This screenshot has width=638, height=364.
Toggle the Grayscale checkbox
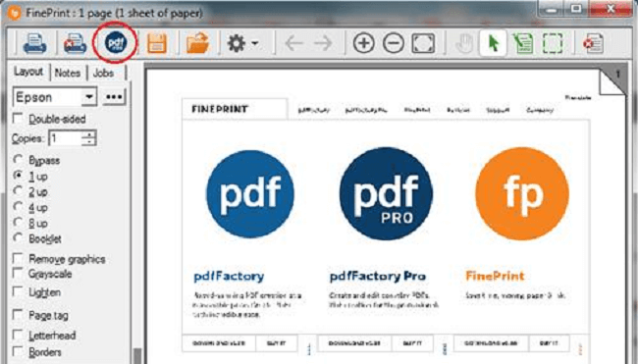coord(18,274)
